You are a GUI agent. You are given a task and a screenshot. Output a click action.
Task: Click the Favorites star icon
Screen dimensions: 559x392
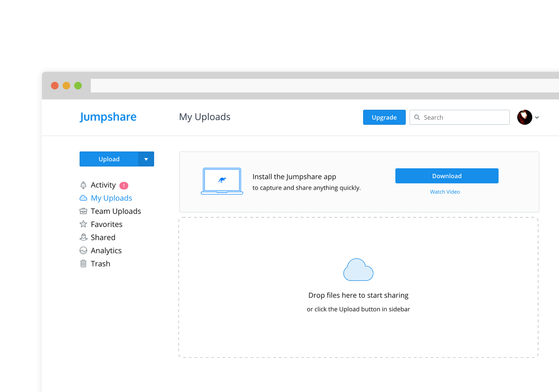[x=83, y=224]
